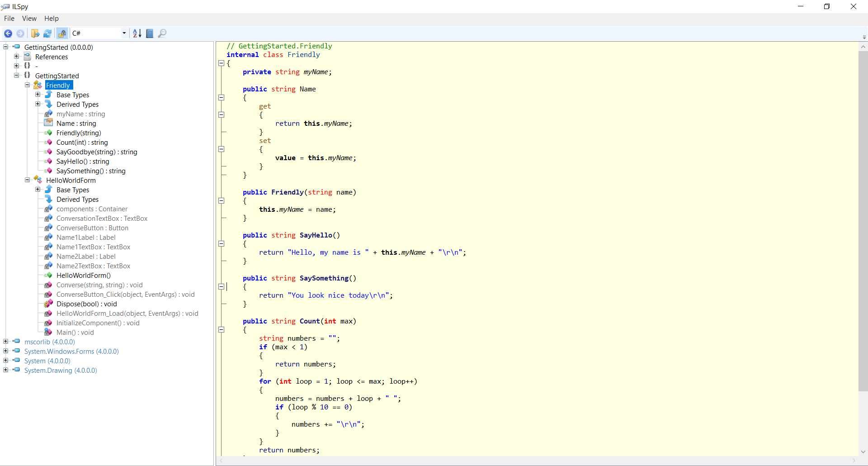The image size is (868, 466).
Task: Select InitializeComponent() : void
Action: 98,323
